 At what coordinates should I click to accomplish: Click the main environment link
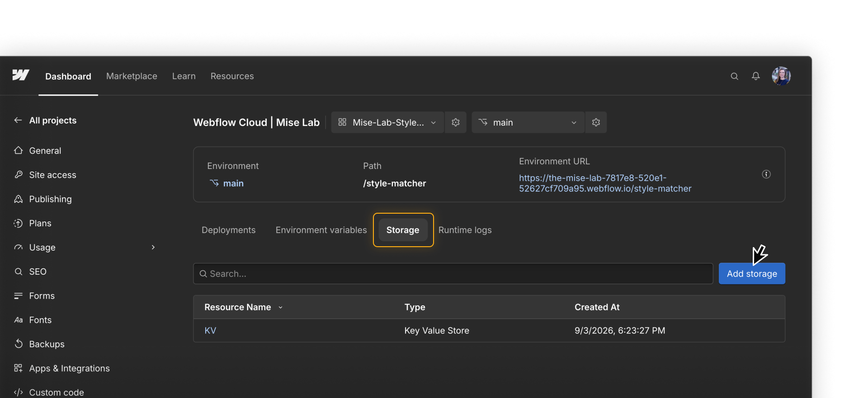[x=233, y=183]
